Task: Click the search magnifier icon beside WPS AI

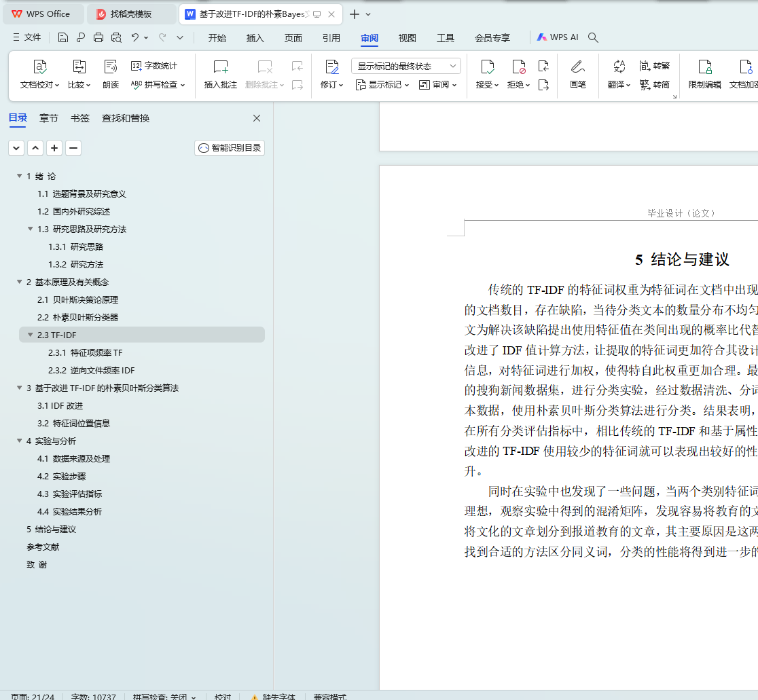Action: tap(593, 38)
